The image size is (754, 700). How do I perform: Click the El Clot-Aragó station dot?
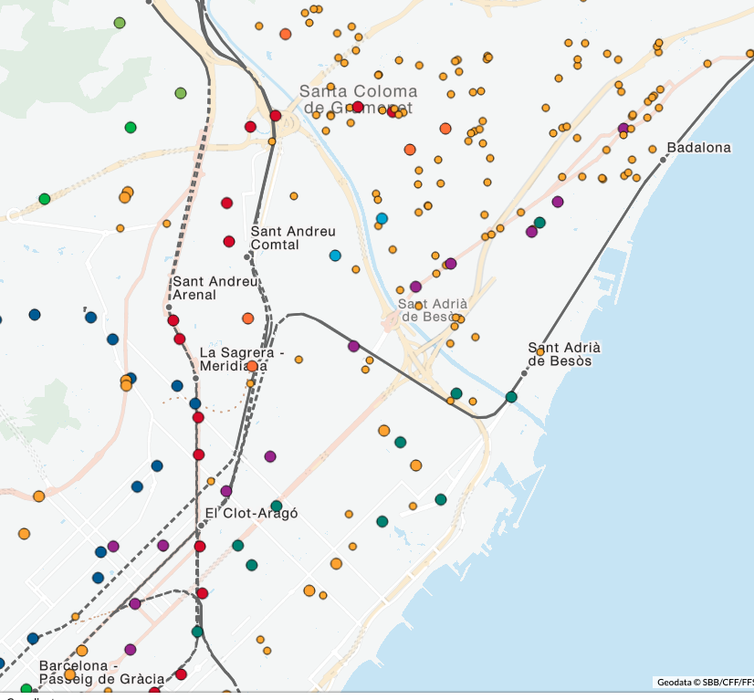point(201,526)
